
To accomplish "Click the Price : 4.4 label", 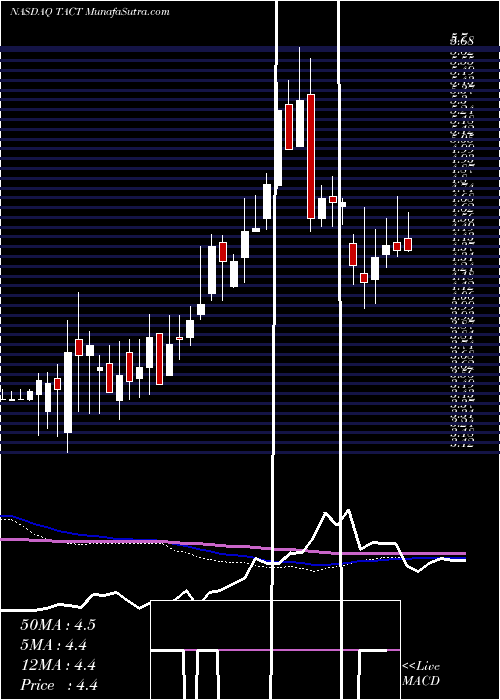I will [59, 685].
